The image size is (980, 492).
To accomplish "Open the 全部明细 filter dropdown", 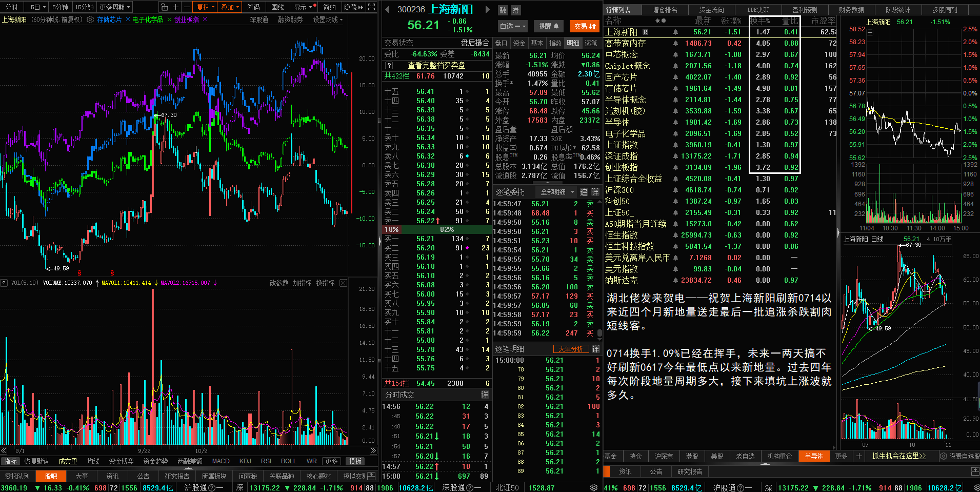I will (557, 192).
